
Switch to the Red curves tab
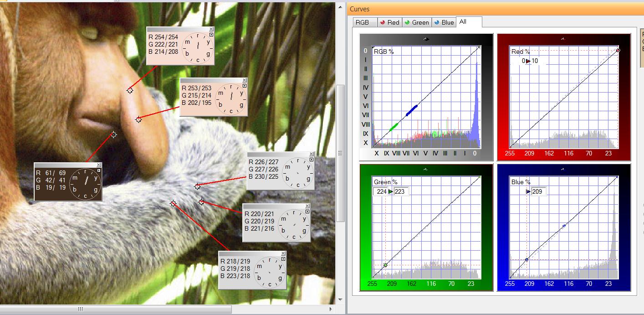pos(389,22)
